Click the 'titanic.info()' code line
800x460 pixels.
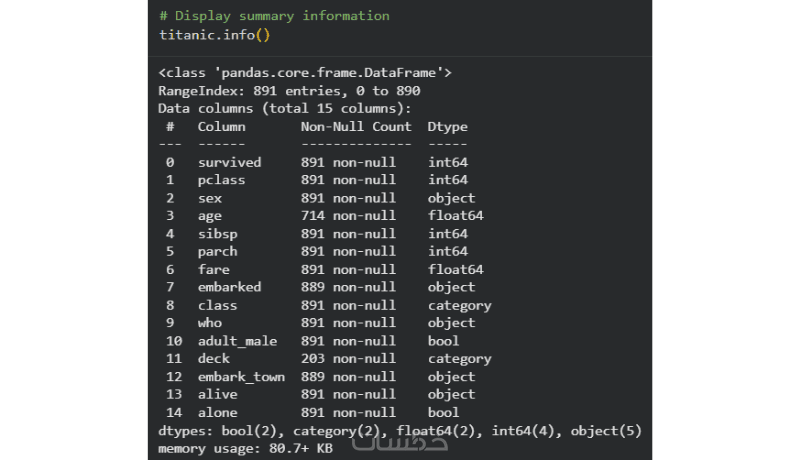(214, 34)
